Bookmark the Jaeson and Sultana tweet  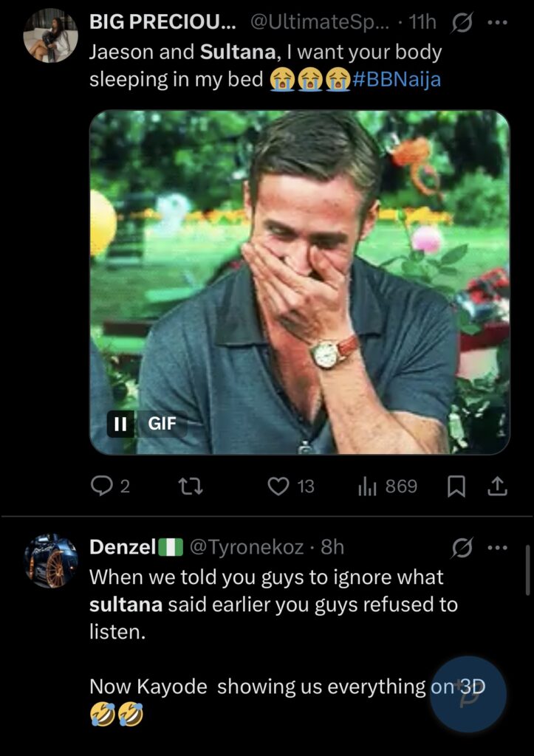(457, 486)
